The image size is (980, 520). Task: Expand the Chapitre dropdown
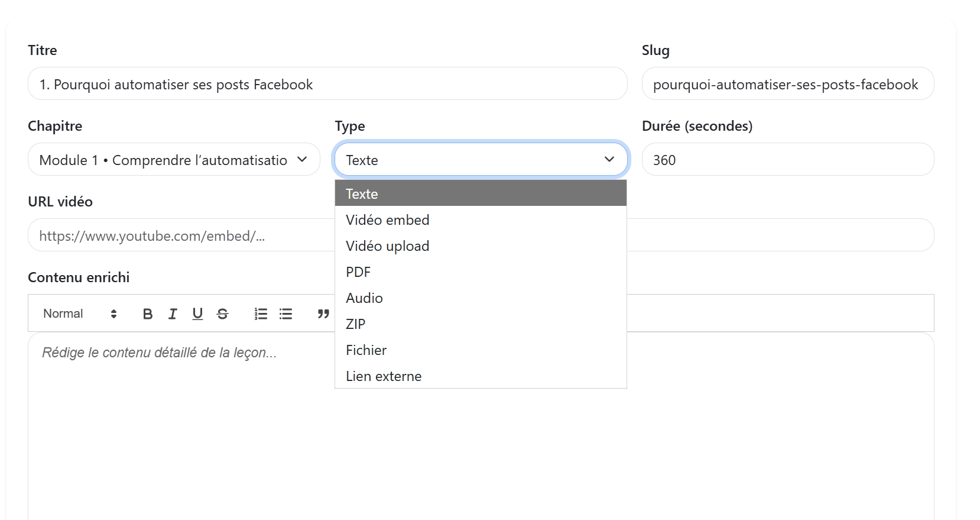[174, 160]
